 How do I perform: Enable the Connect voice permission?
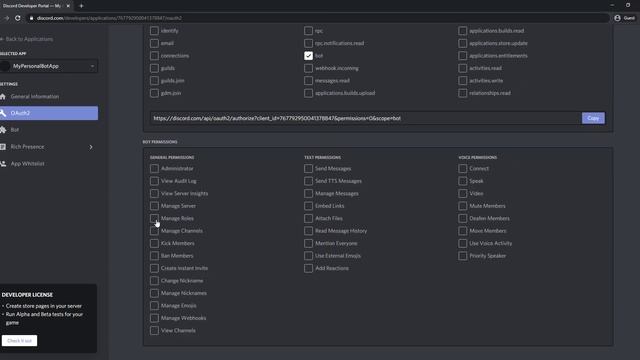point(462,168)
